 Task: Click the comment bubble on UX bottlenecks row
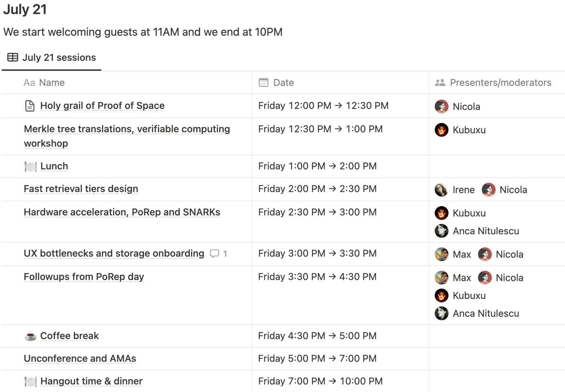(x=214, y=254)
